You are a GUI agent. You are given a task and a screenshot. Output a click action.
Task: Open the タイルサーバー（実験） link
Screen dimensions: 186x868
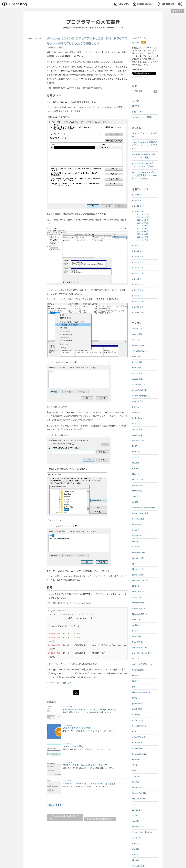(142, 117)
